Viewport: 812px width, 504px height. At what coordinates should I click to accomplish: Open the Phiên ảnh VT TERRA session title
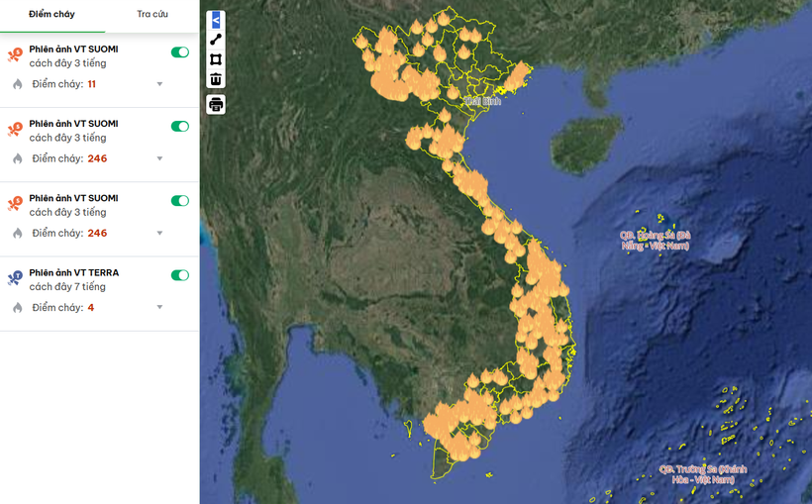pyautogui.click(x=73, y=272)
